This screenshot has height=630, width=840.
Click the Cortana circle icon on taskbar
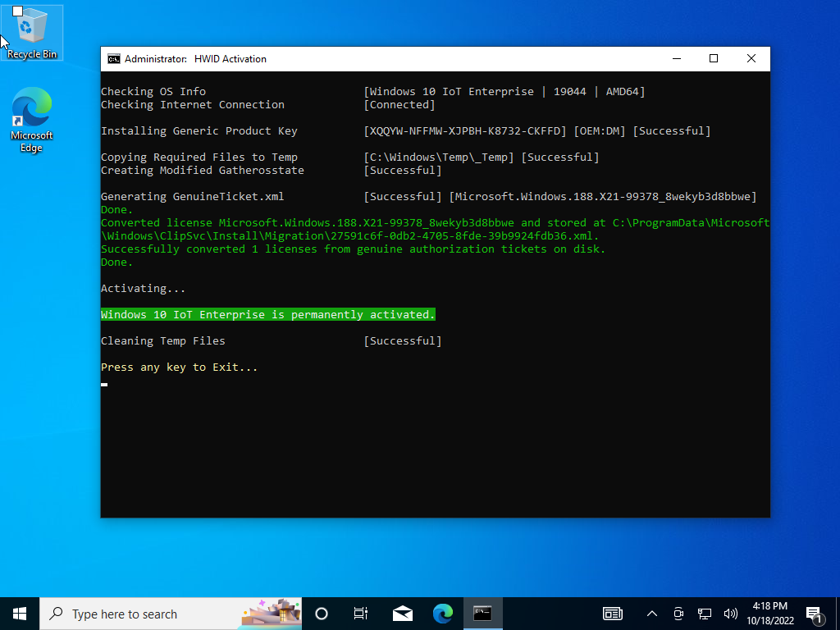322,614
